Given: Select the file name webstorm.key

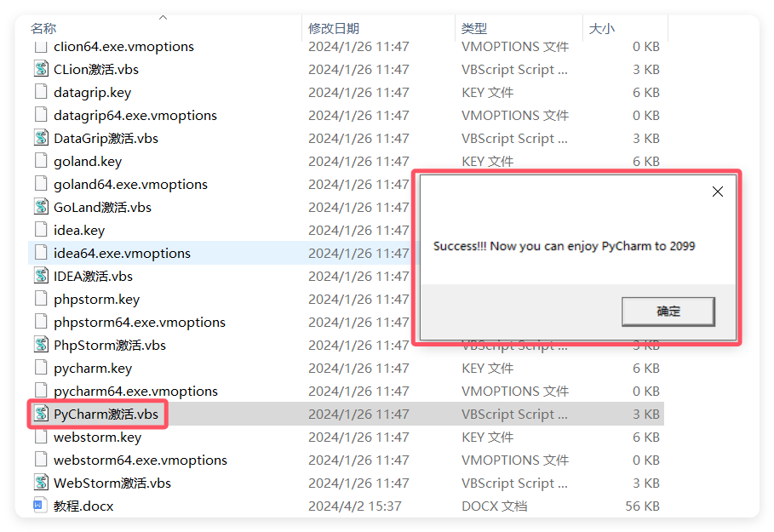Looking at the screenshot, I should (x=98, y=438).
